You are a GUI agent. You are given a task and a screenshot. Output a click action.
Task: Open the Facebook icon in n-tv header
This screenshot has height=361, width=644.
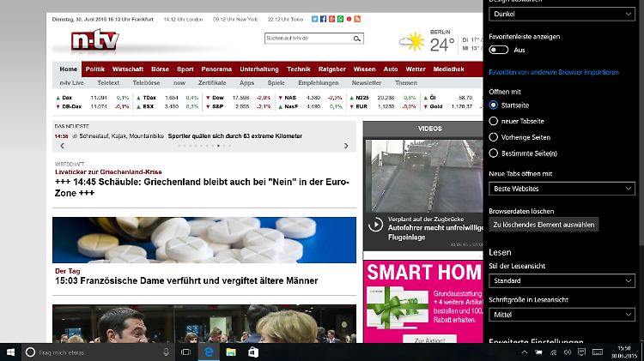(x=323, y=19)
